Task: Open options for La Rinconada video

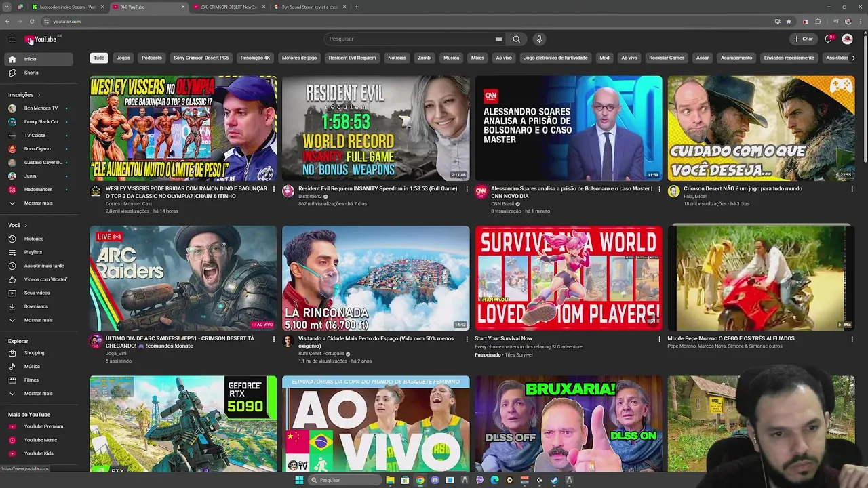Action: tap(467, 339)
